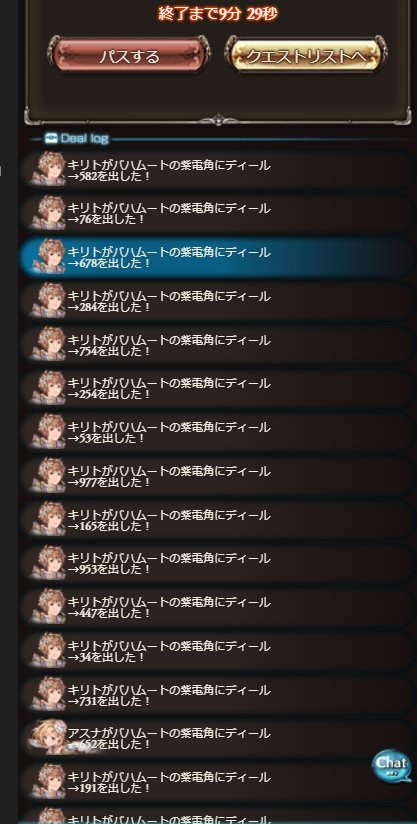The image size is (417, 824).
Task: Select the log row showing 447
Action: (x=217, y=606)
